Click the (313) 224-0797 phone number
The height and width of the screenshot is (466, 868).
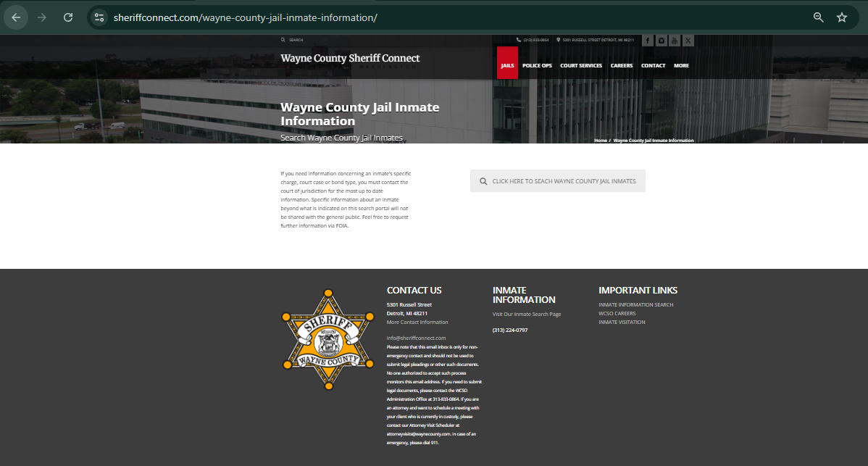click(x=510, y=330)
